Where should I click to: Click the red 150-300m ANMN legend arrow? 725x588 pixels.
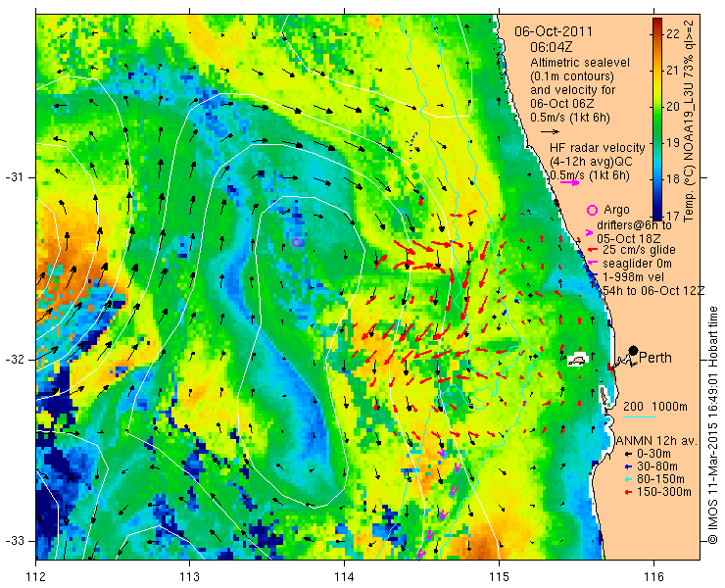tap(628, 492)
